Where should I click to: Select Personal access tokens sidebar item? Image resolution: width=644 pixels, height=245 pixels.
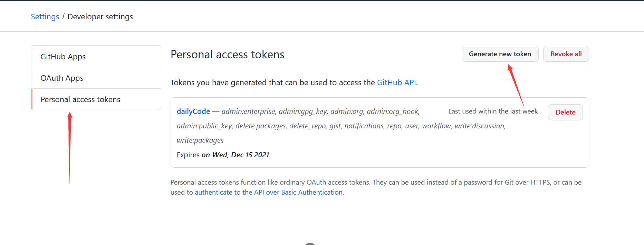click(x=80, y=99)
